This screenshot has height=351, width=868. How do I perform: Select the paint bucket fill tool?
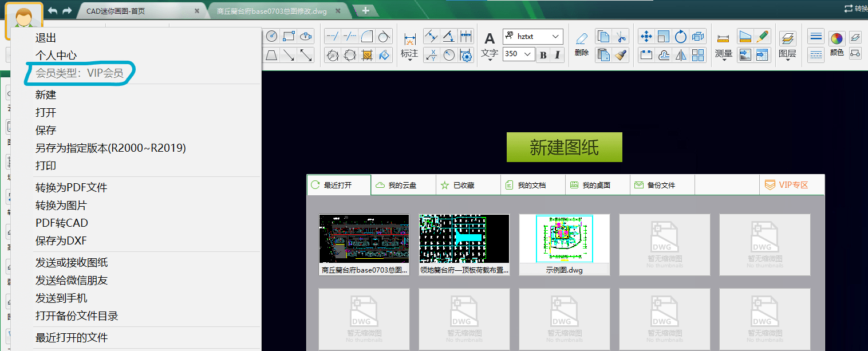pos(384,55)
